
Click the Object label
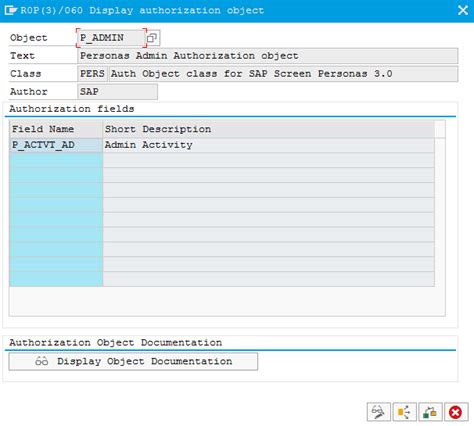(x=29, y=38)
